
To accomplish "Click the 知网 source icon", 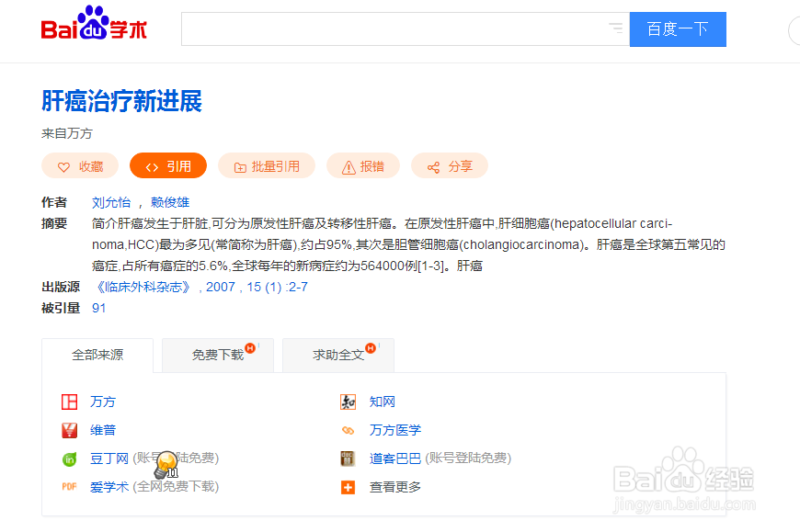I will coord(348,402).
